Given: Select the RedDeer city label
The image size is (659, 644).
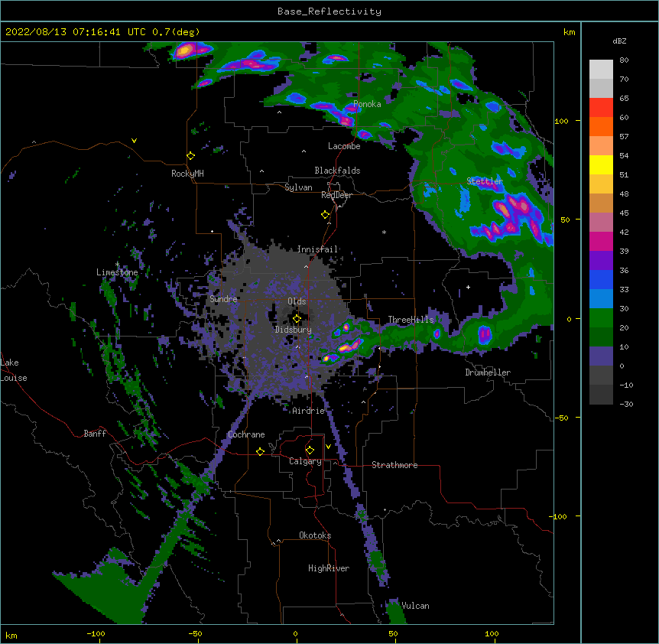Looking at the screenshot, I should [x=336, y=195].
